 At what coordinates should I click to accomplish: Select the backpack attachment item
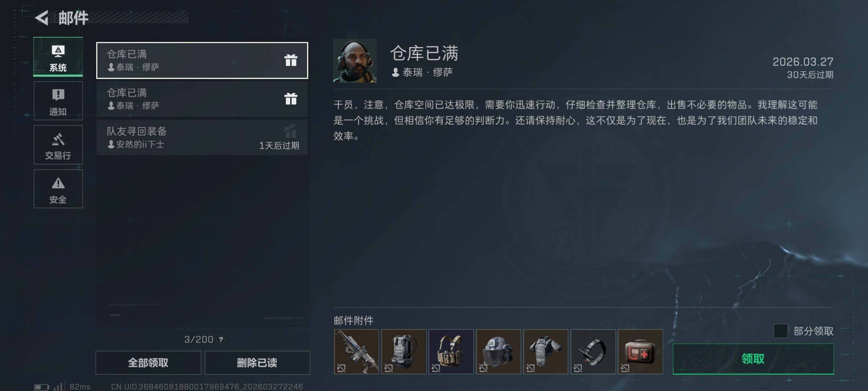(404, 352)
